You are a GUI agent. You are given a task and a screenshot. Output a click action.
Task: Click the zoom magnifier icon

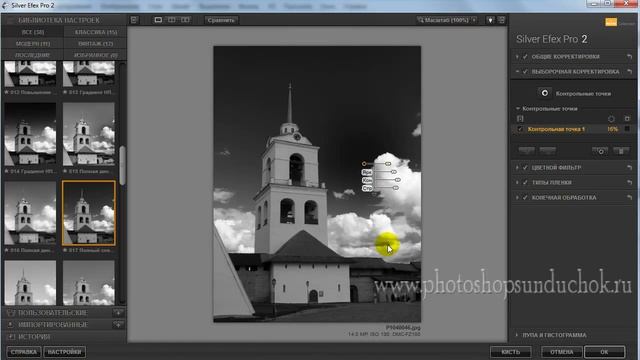point(420,20)
